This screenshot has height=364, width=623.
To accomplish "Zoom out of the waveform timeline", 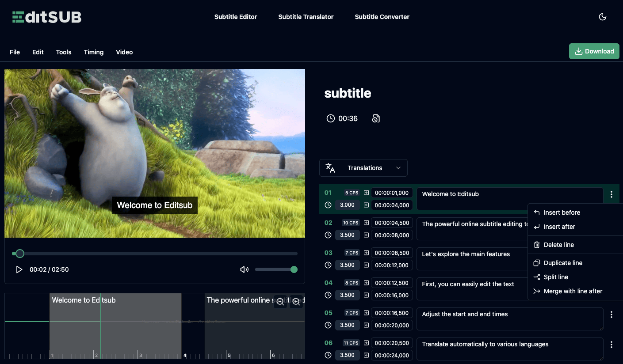I will tap(280, 302).
